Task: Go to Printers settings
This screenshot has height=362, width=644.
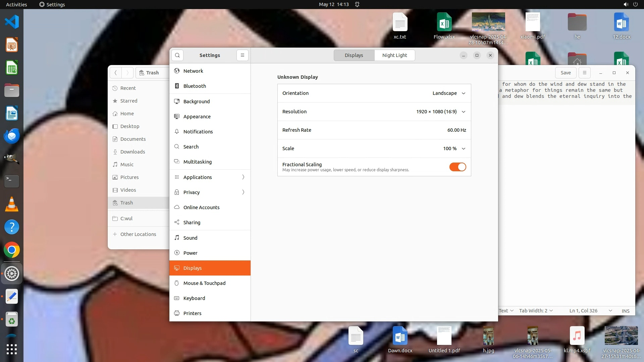Action: (192, 313)
